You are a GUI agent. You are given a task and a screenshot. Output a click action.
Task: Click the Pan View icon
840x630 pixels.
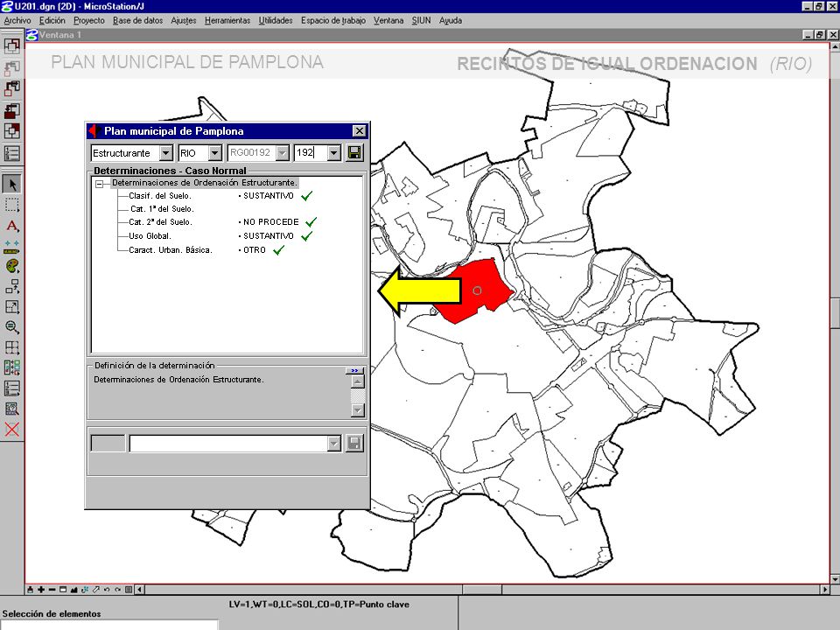click(x=96, y=589)
